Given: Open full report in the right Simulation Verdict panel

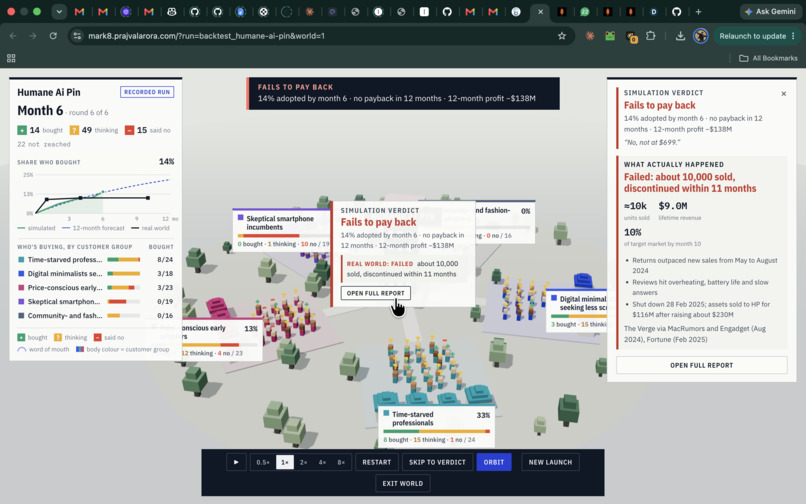Looking at the screenshot, I should pyautogui.click(x=701, y=365).
